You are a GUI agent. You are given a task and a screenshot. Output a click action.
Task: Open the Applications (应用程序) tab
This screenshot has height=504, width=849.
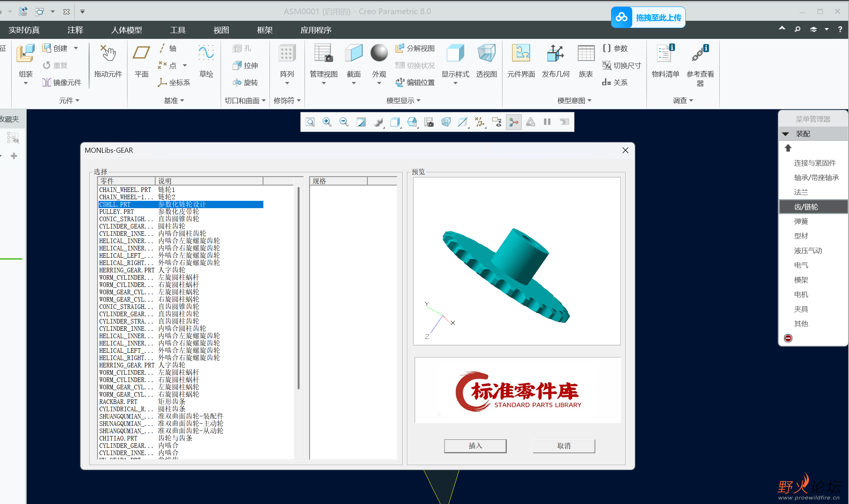point(316,30)
